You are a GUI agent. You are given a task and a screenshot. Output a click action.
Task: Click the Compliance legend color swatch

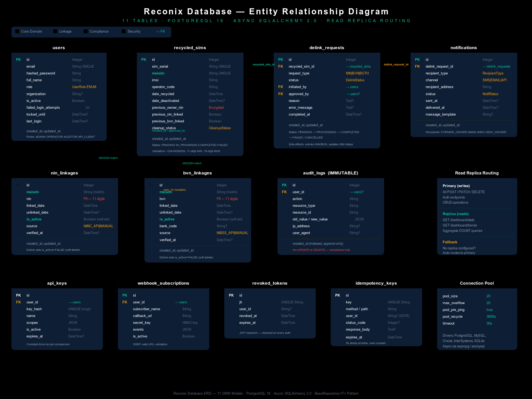(x=85, y=31)
